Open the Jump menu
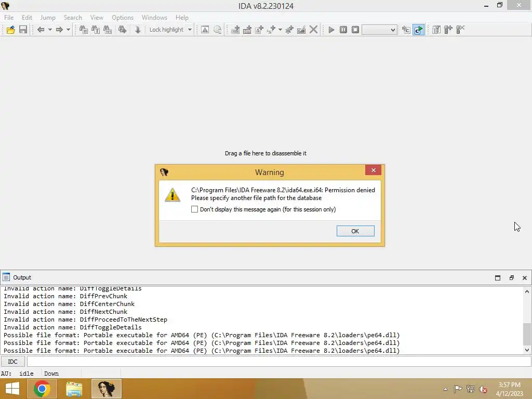This screenshot has height=399, width=532. [48, 18]
